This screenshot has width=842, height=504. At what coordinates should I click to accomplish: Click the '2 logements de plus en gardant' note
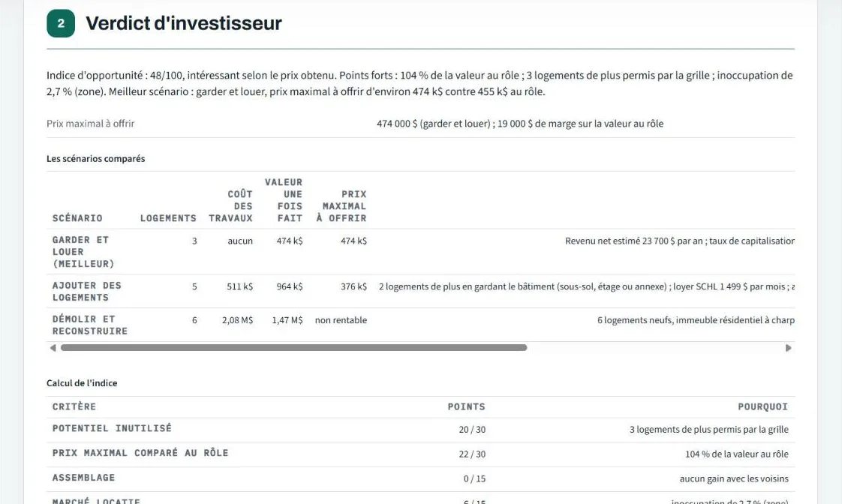(x=586, y=286)
